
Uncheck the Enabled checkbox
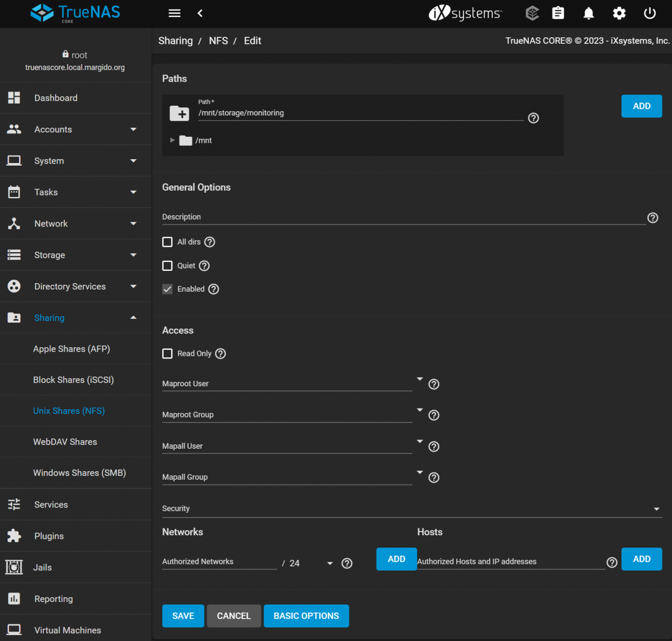click(x=167, y=289)
